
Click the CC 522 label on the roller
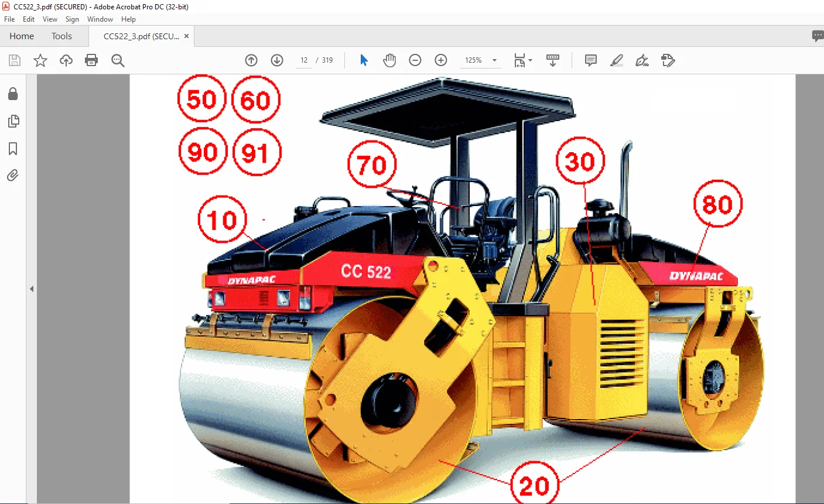[x=366, y=272]
